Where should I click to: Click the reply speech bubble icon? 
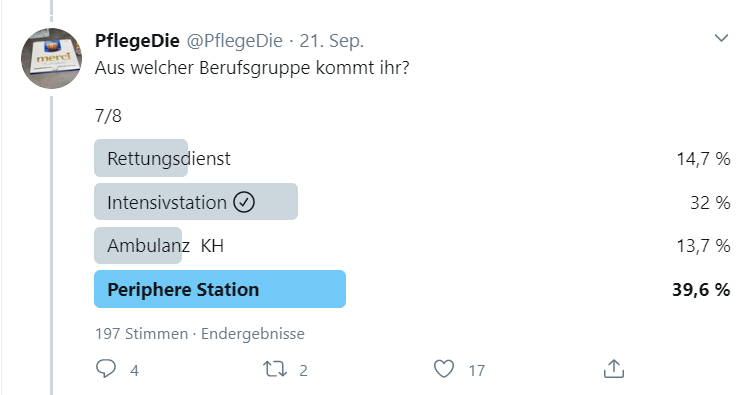point(106,369)
